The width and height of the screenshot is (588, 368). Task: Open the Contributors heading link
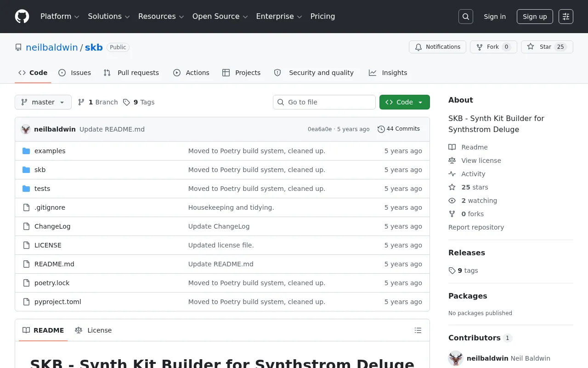tap(480, 338)
